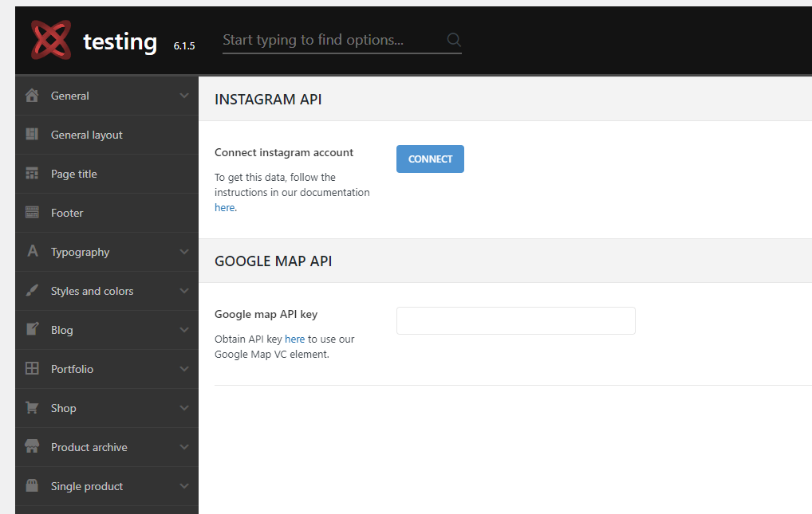Expand the General section chevron
Image resolution: width=812 pixels, height=514 pixels.
click(183, 96)
